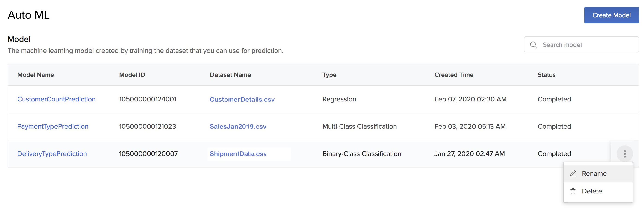This screenshot has height=208, width=644.
Task: Click the Created Time column header
Action: pyautogui.click(x=454, y=75)
